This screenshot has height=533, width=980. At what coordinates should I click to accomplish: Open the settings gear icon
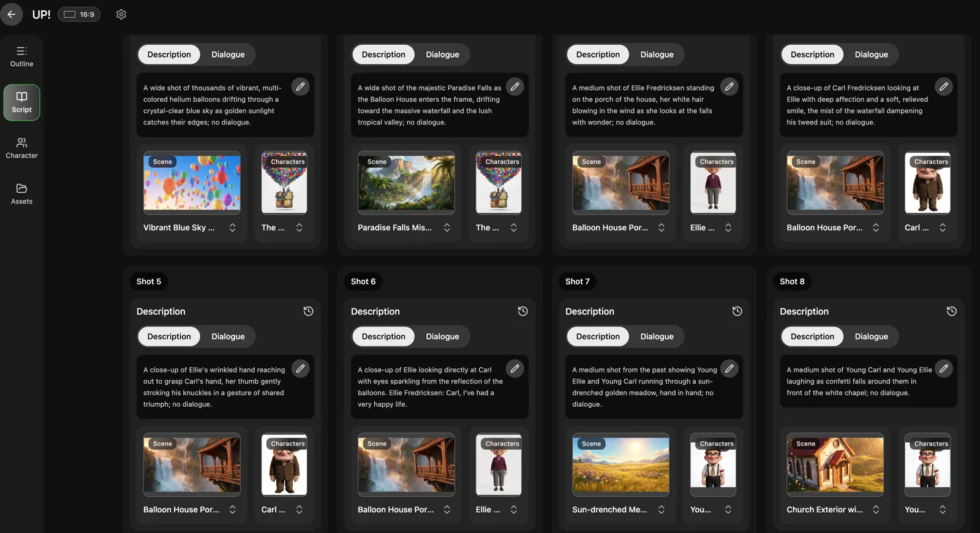(x=121, y=14)
